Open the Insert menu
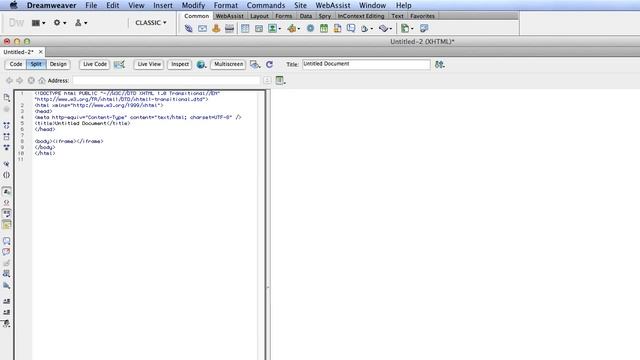This screenshot has width=640, height=360. click(x=163, y=5)
